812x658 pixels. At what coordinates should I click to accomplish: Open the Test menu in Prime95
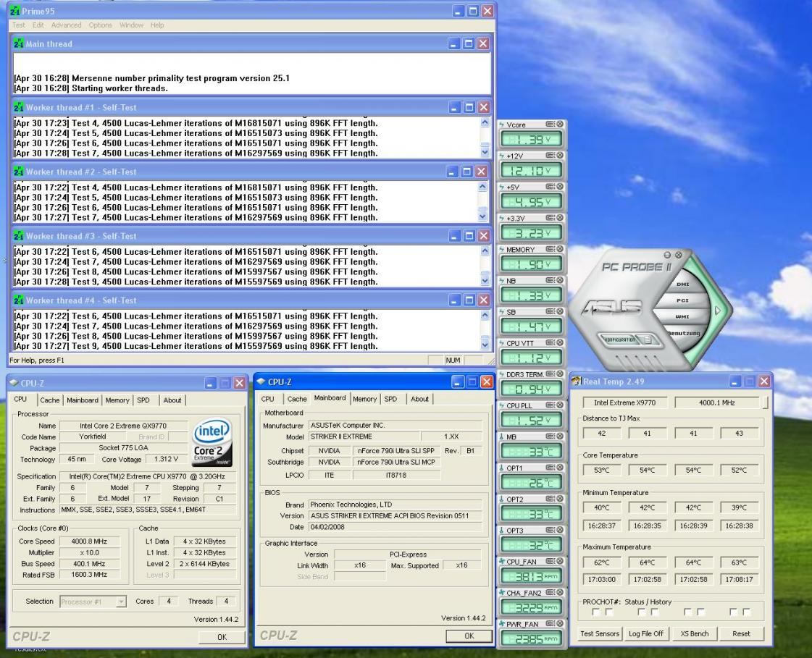19,25
